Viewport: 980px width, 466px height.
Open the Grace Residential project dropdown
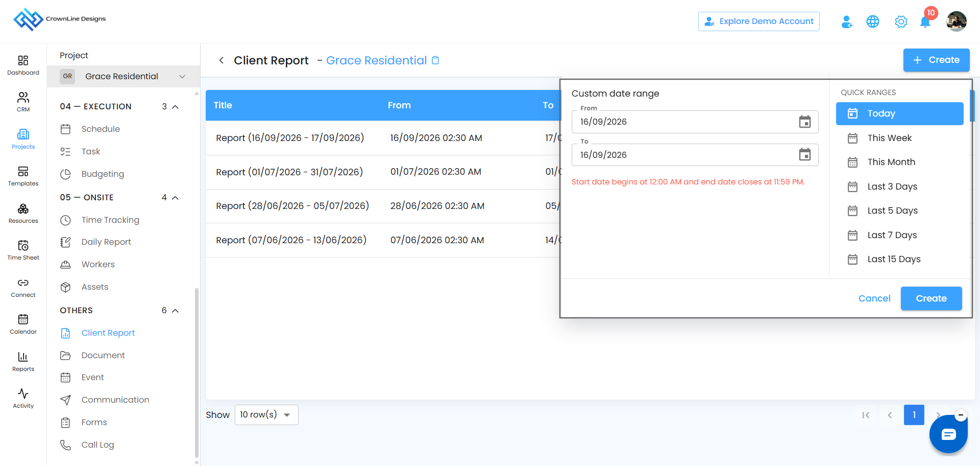[124, 76]
